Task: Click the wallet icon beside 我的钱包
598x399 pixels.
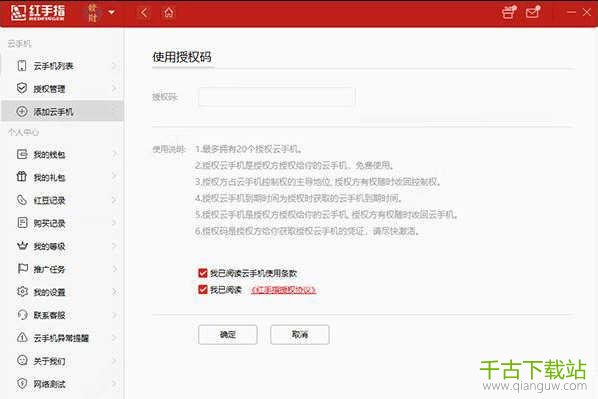Action: coord(22,154)
